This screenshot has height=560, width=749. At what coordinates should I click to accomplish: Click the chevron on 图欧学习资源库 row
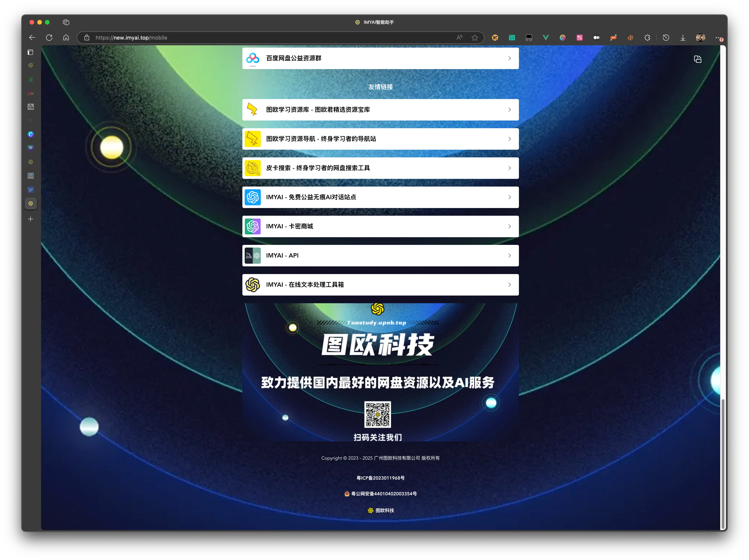(510, 110)
